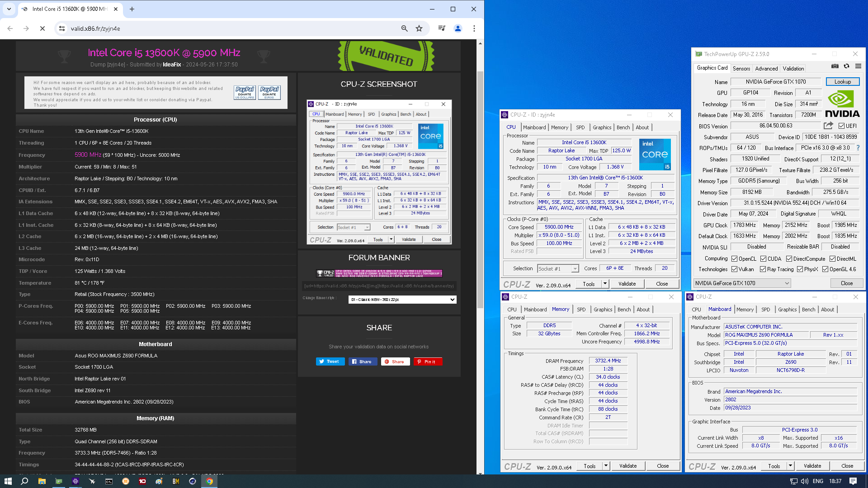Click the Bus Interface question mark icon
Viewport: 868px width, 488px height.
pos(858,148)
